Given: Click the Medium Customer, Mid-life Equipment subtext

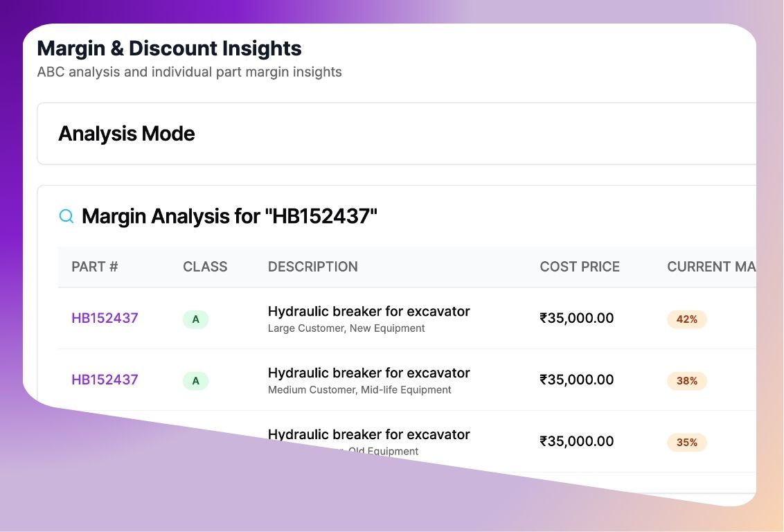Looking at the screenshot, I should 359,390.
